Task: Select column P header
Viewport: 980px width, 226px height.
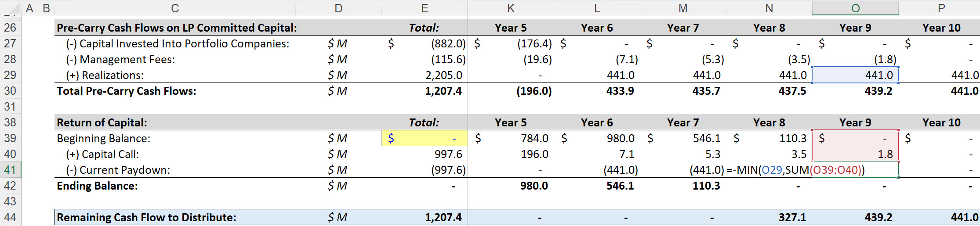Action: 939,8
